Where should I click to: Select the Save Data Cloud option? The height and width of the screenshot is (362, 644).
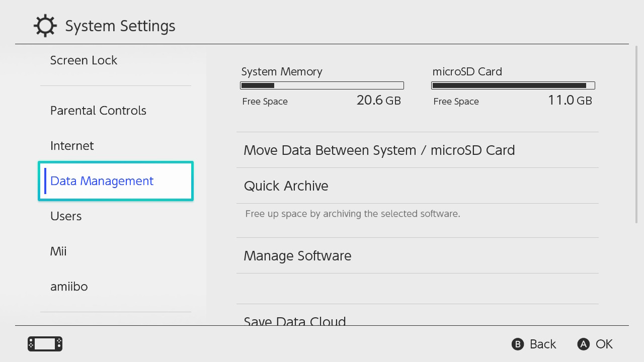295,321
